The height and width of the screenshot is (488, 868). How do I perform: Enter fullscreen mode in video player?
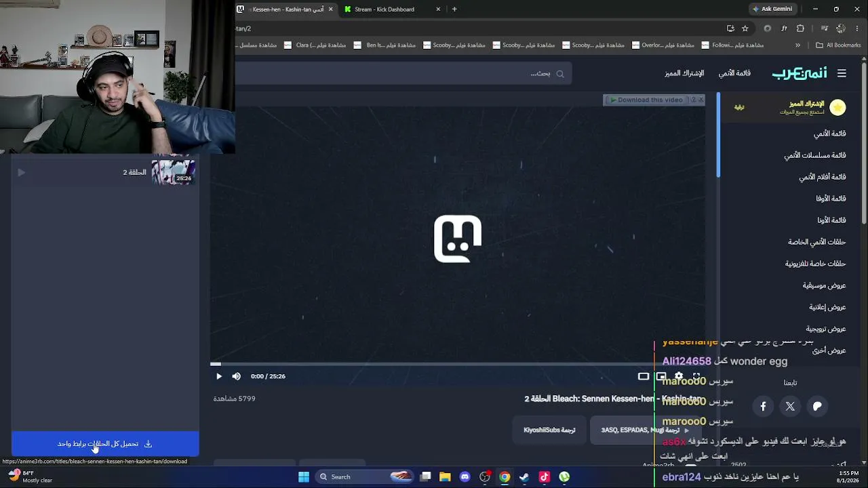click(696, 376)
